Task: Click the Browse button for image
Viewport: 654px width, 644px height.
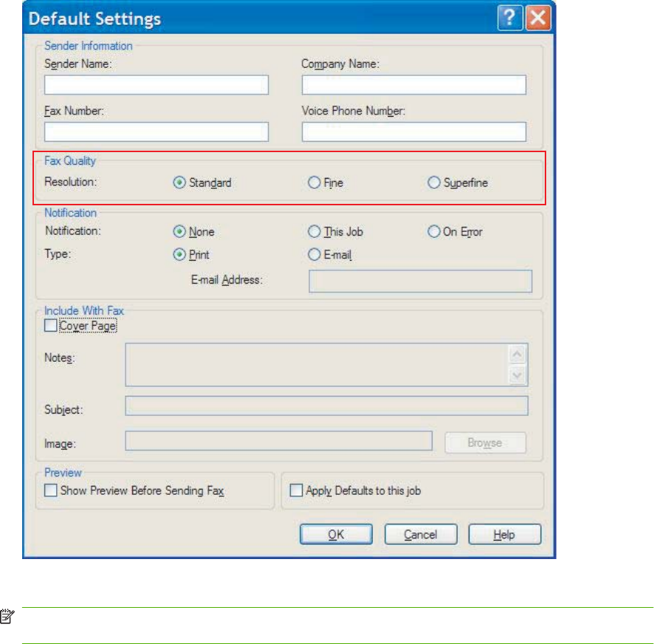Action: point(485,443)
